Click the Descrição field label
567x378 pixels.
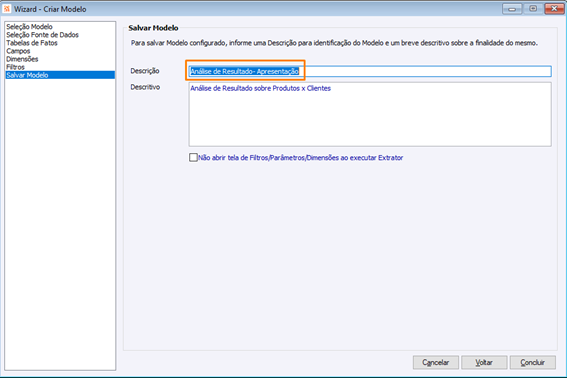click(145, 71)
